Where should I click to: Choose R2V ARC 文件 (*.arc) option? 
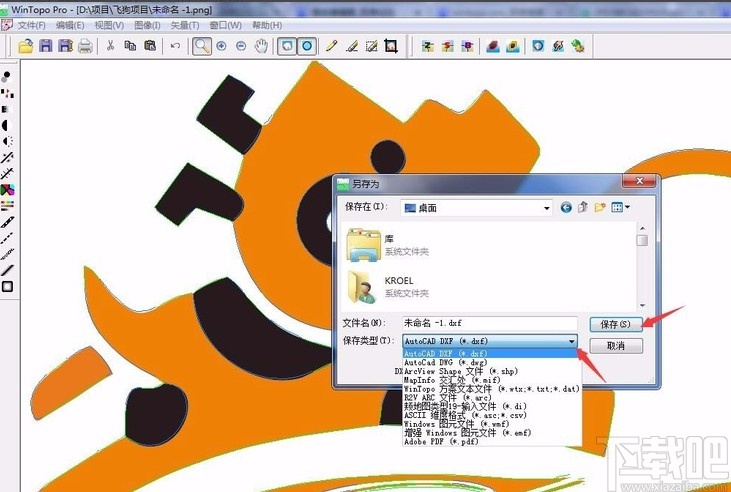pyautogui.click(x=490, y=398)
